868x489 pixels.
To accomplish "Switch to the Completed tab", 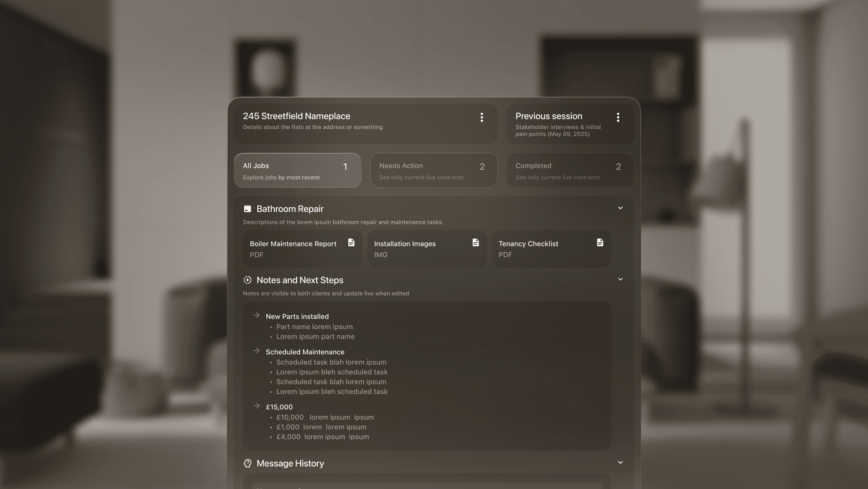I will (570, 170).
